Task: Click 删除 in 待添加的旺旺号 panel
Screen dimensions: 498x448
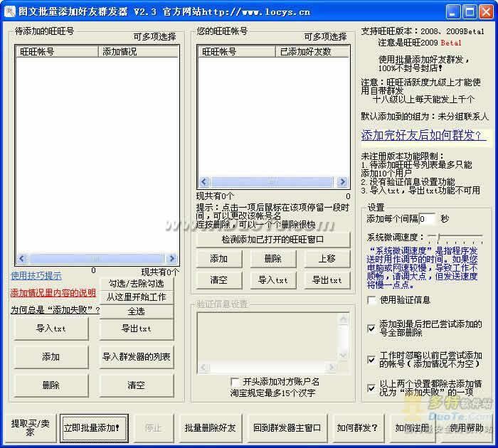Action: point(51,385)
